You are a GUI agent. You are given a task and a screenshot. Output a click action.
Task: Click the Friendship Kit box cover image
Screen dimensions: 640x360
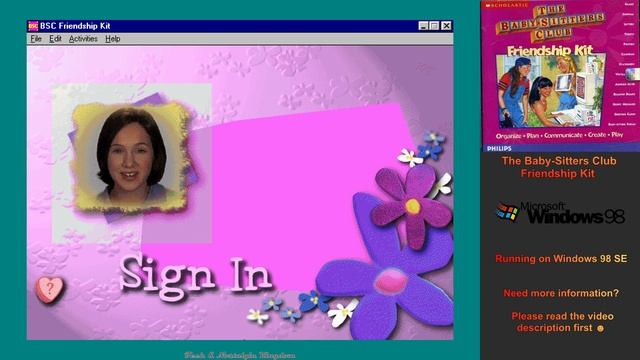(x=560, y=76)
